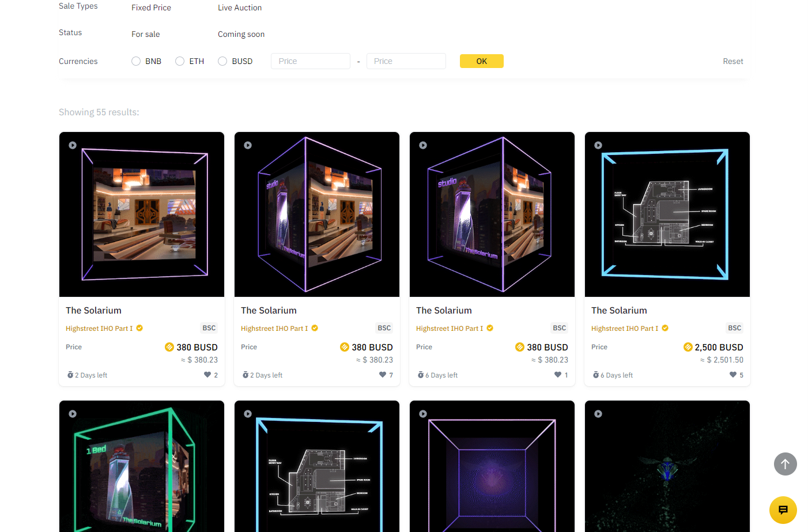Open the yellow chat support icon
Viewport: 808px width, 532px height.
click(783, 510)
